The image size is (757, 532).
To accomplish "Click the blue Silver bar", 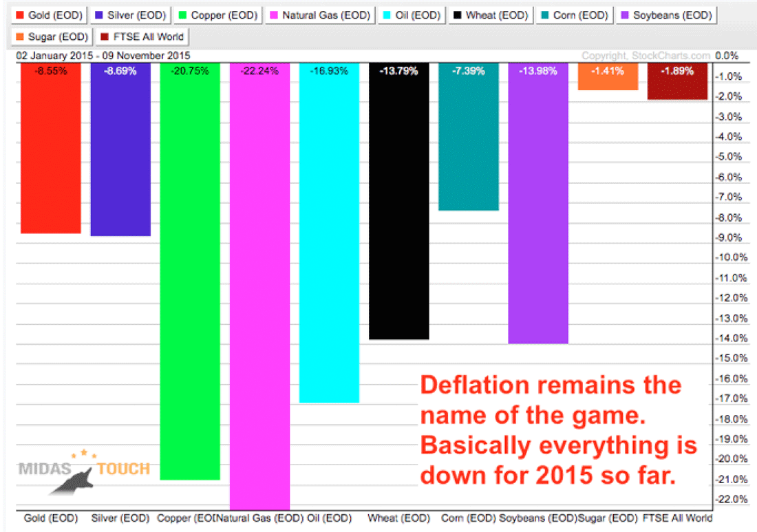I will pyautogui.click(x=120, y=149).
